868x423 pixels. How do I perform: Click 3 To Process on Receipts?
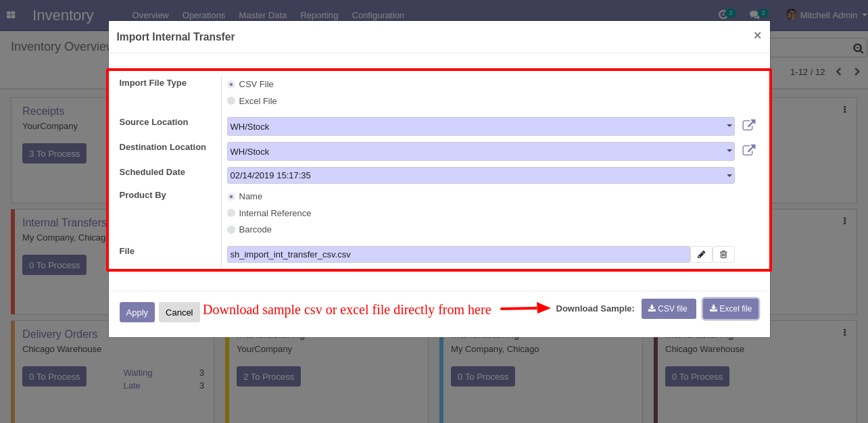pos(54,153)
